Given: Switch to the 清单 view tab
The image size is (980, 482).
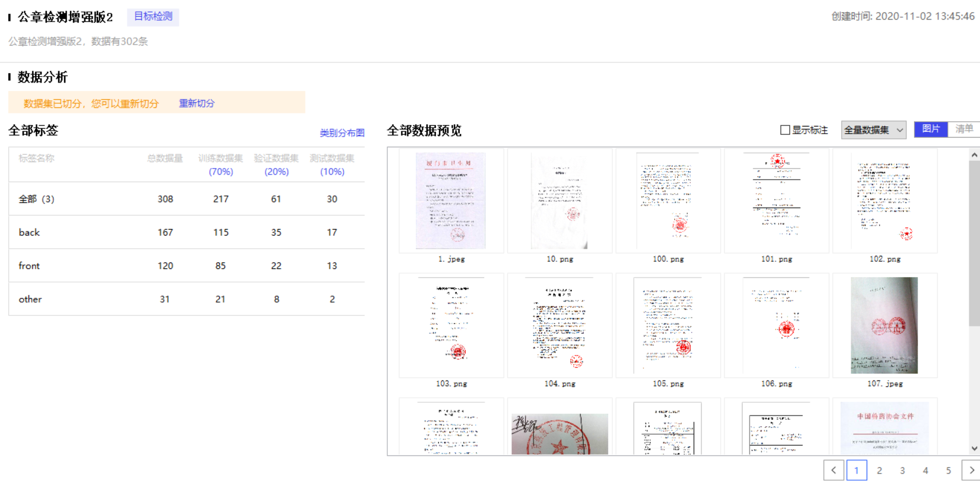Looking at the screenshot, I should [x=964, y=129].
